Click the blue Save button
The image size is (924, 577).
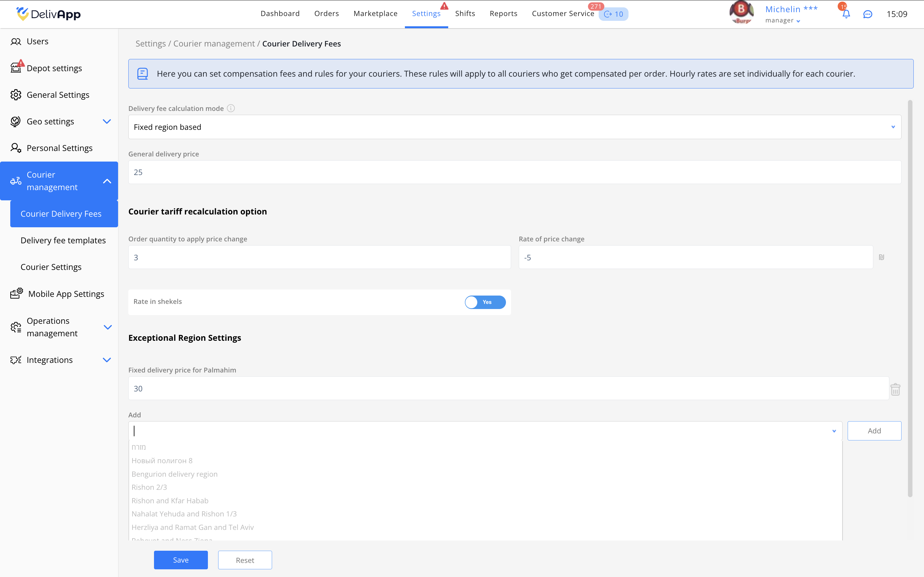pos(181,560)
